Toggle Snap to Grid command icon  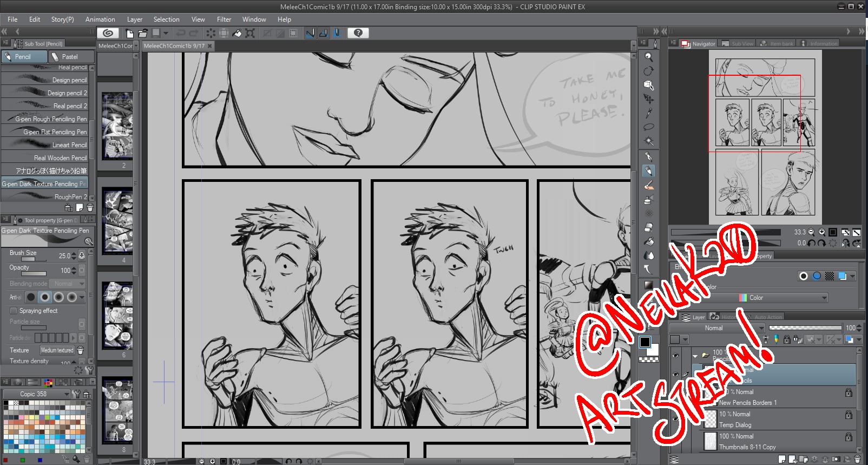[x=337, y=33]
